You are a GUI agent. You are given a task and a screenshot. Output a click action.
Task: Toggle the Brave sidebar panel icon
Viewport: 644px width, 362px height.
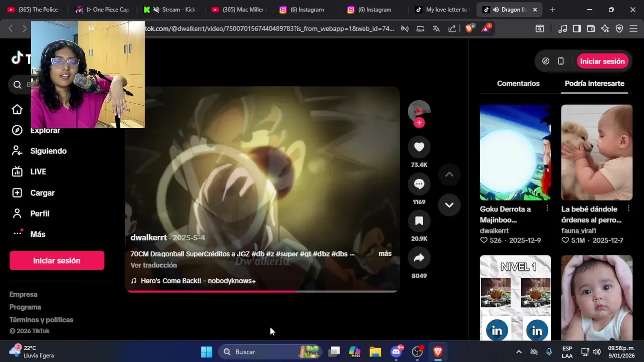click(577, 29)
